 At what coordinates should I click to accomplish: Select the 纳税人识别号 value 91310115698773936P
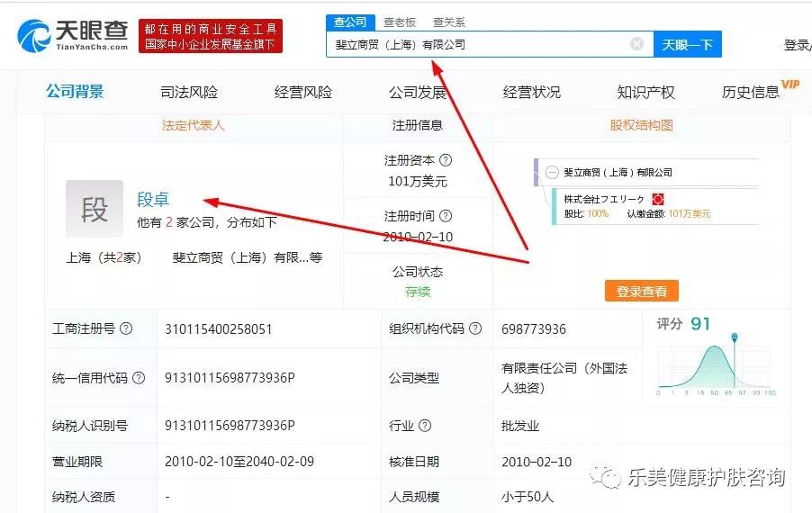[x=230, y=426]
